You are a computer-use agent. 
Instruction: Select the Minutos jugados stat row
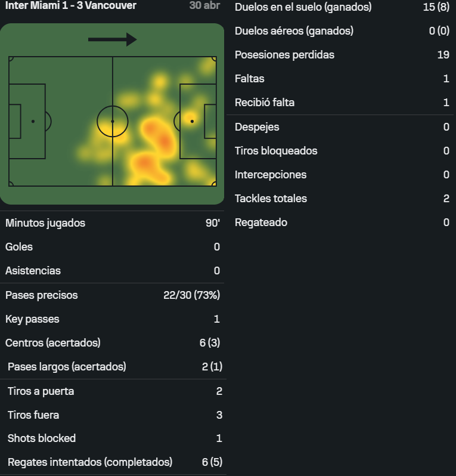click(112, 223)
